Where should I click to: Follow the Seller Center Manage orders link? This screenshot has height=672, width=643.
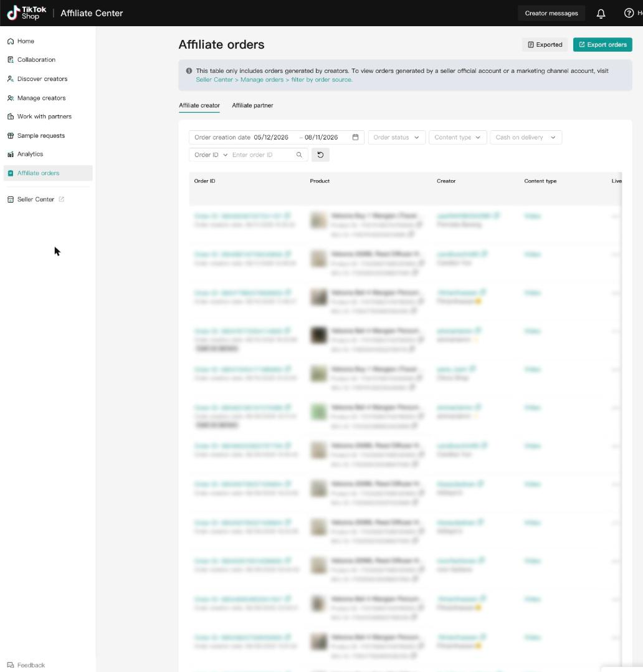[274, 80]
